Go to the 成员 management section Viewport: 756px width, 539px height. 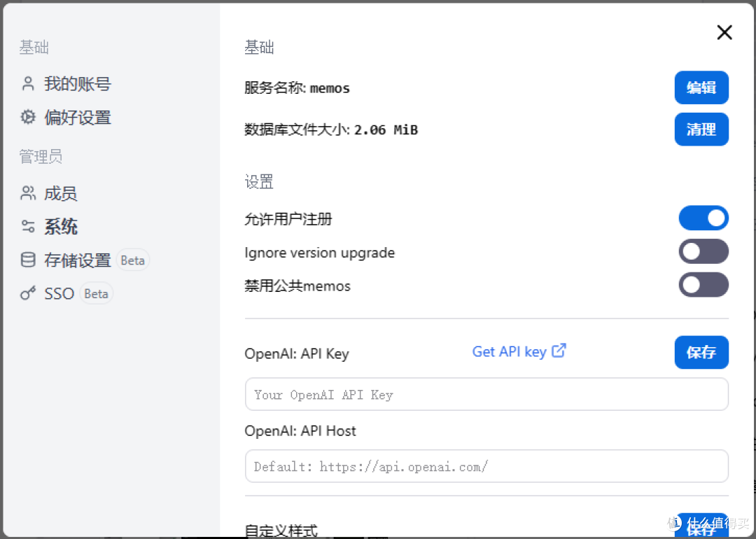tap(60, 193)
